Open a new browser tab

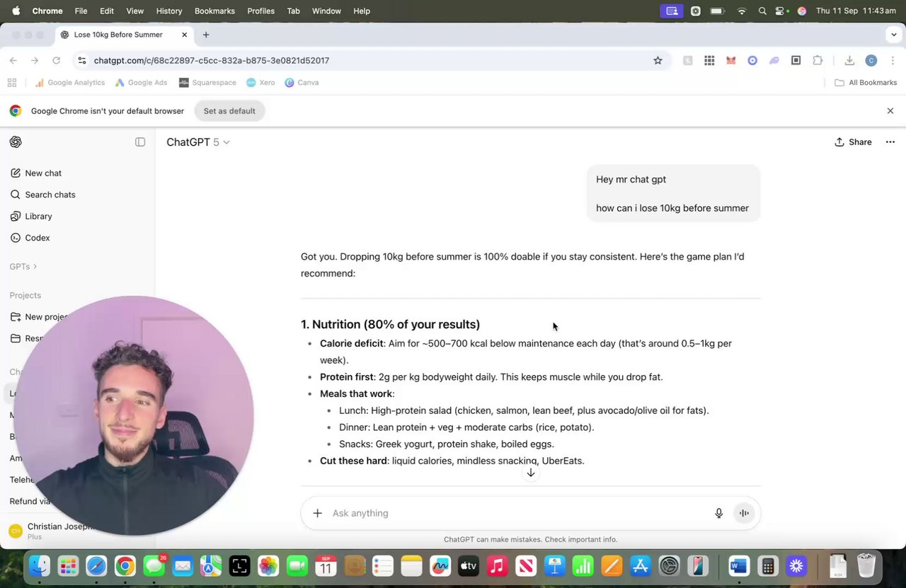206,35
